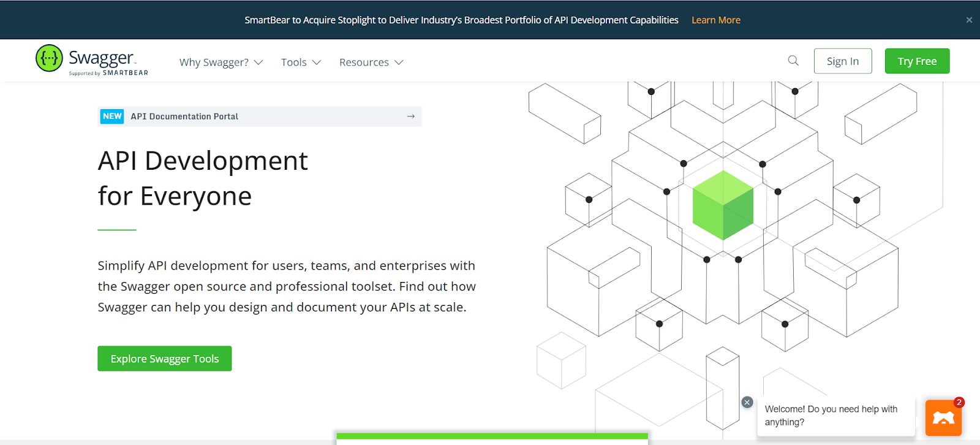980x445 pixels.
Task: Click the arrow in API Documentation Portal banner
Action: click(x=411, y=116)
